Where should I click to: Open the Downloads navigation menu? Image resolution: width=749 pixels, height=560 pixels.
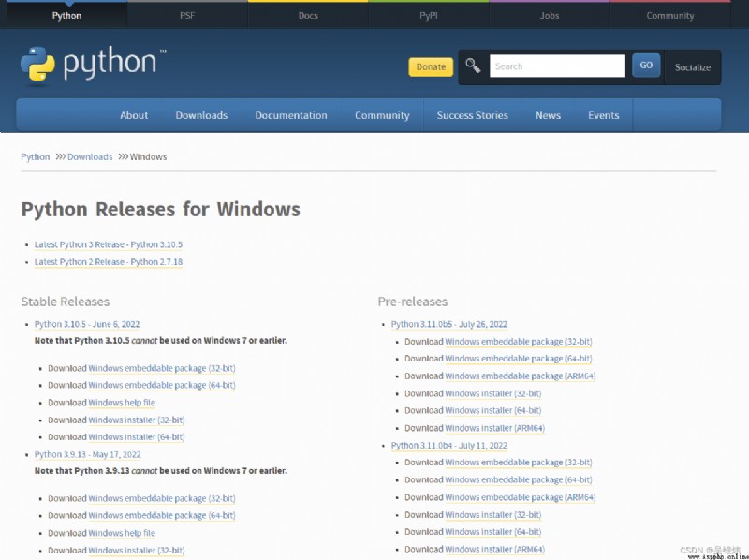pyautogui.click(x=201, y=115)
